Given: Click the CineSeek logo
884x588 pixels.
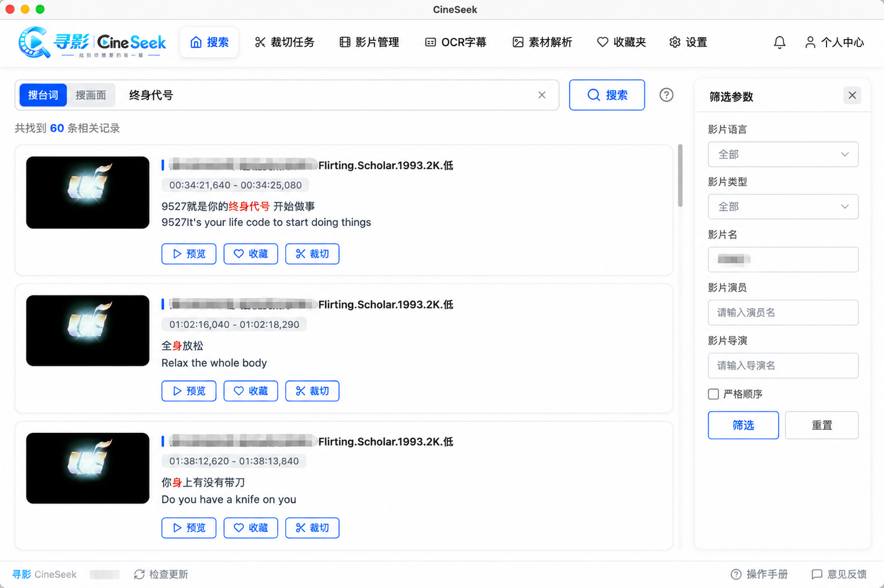Looking at the screenshot, I should point(92,42).
